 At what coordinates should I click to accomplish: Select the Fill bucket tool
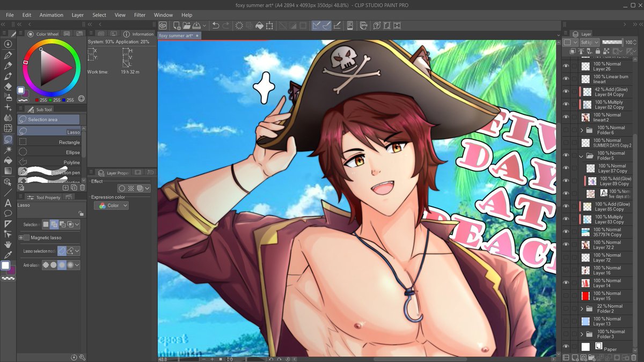[x=8, y=160]
